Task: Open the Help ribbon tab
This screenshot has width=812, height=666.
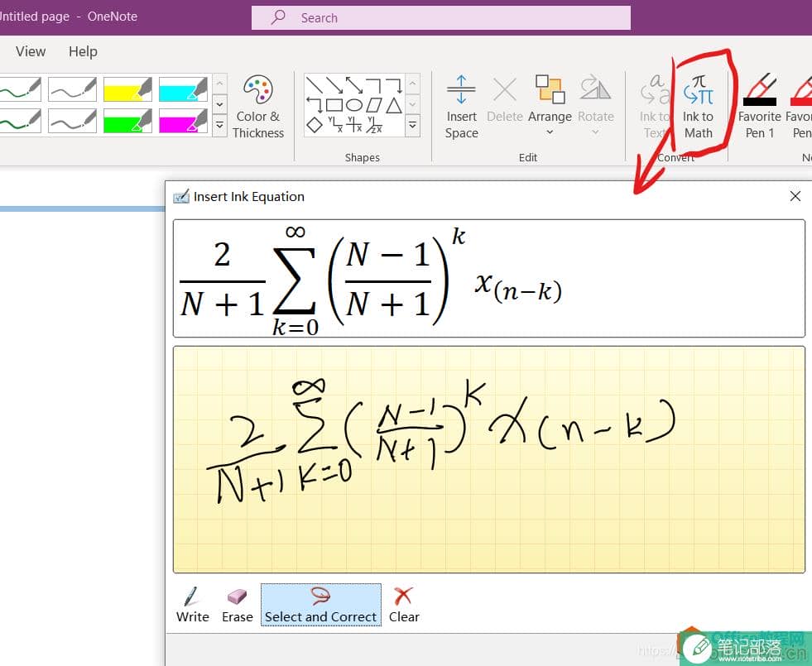Action: [x=83, y=51]
